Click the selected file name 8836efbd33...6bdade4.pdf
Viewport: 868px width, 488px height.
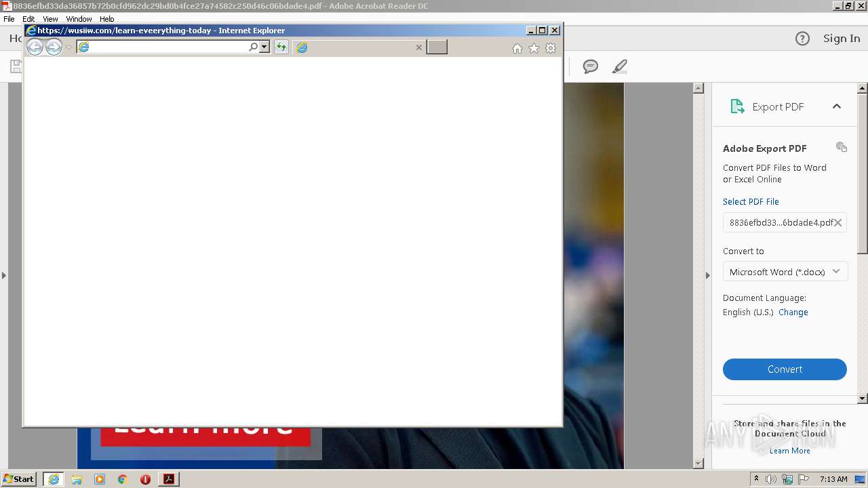(781, 222)
